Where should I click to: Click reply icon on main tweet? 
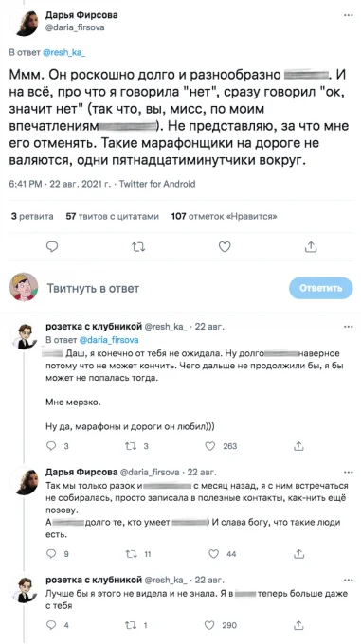coord(51,246)
